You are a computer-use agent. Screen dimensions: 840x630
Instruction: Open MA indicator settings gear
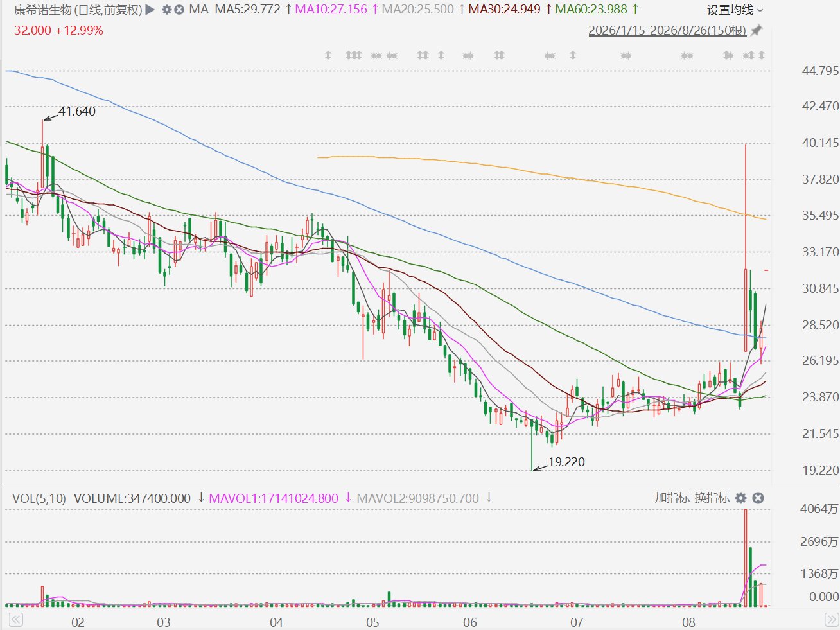click(167, 10)
